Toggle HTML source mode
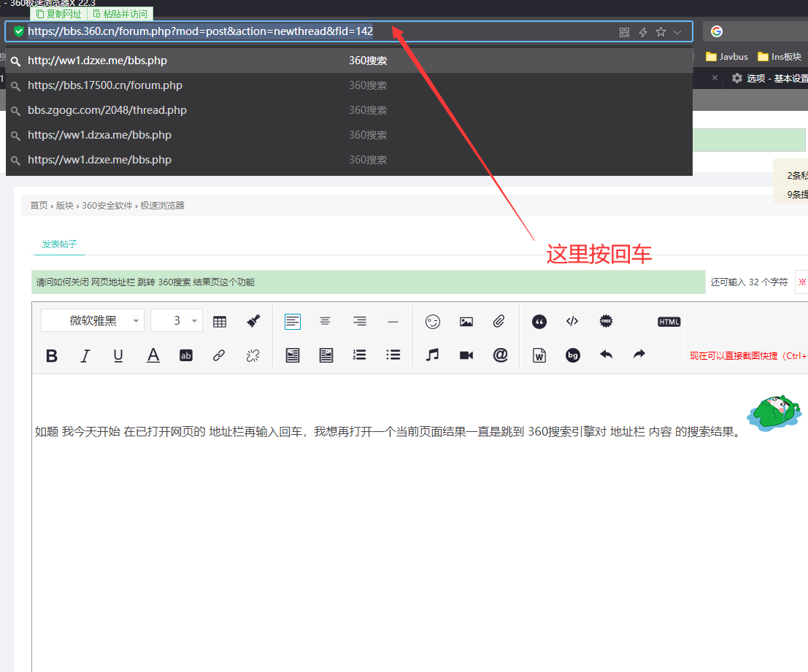808x672 pixels. click(x=669, y=322)
